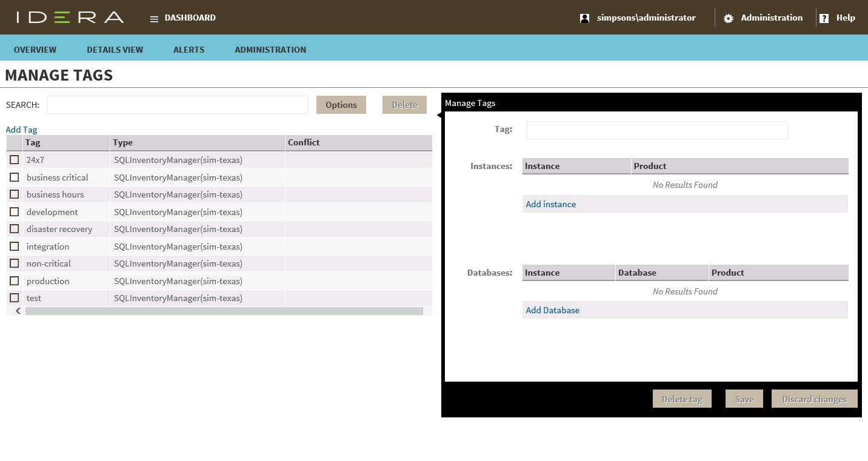The image size is (868, 461).
Task: Click the Add Tag link
Action: [x=21, y=129]
